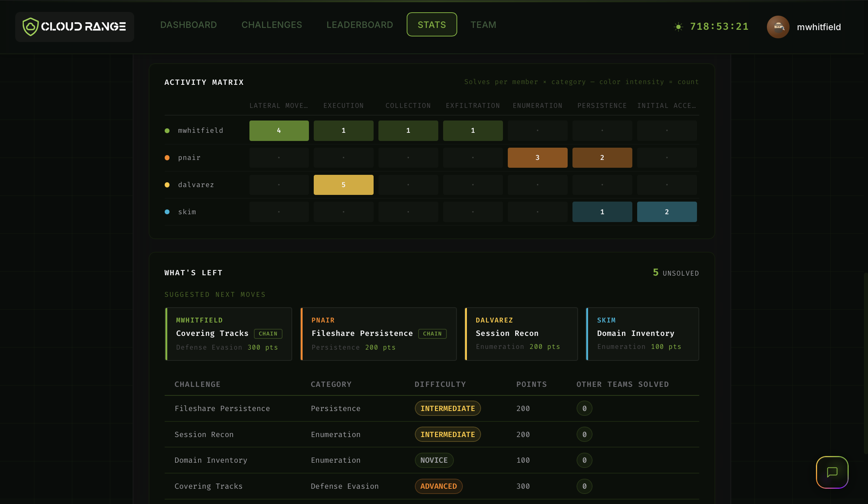Click solved count 0 in Fileshare Persistence row
This screenshot has height=504, width=868.
coord(584,408)
